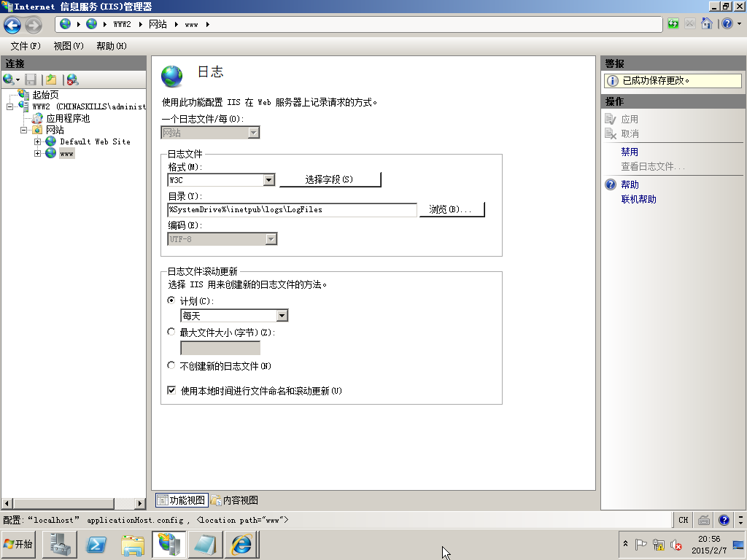
Task: Click the help icon in status bar
Action: coord(724,520)
